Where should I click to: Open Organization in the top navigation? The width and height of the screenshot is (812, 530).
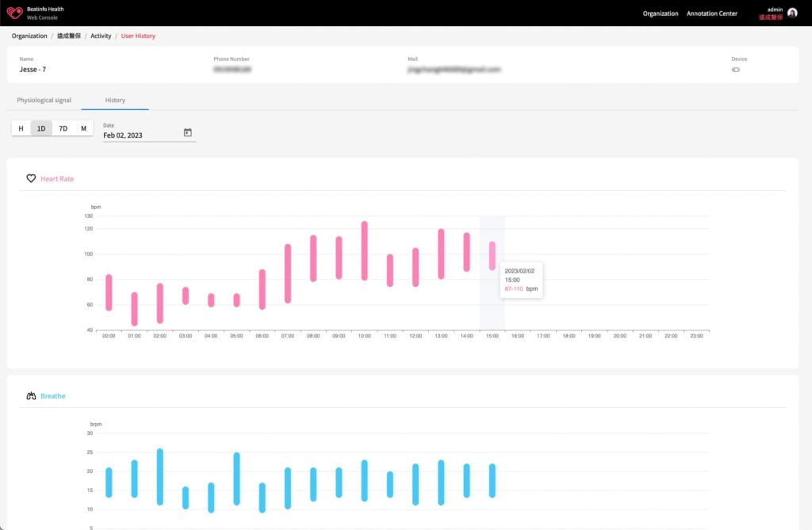click(660, 13)
